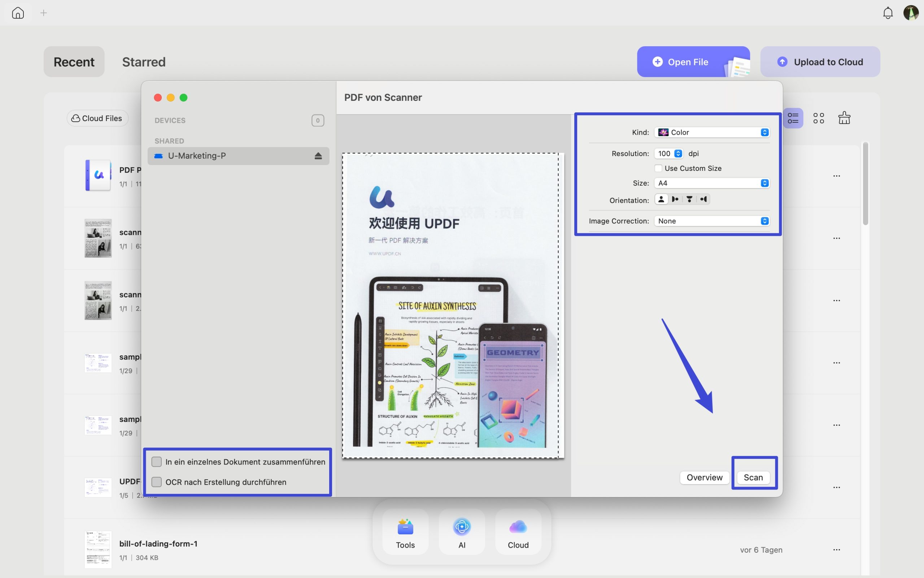Click the scanned page preview
924x578 pixels.
tap(453, 306)
